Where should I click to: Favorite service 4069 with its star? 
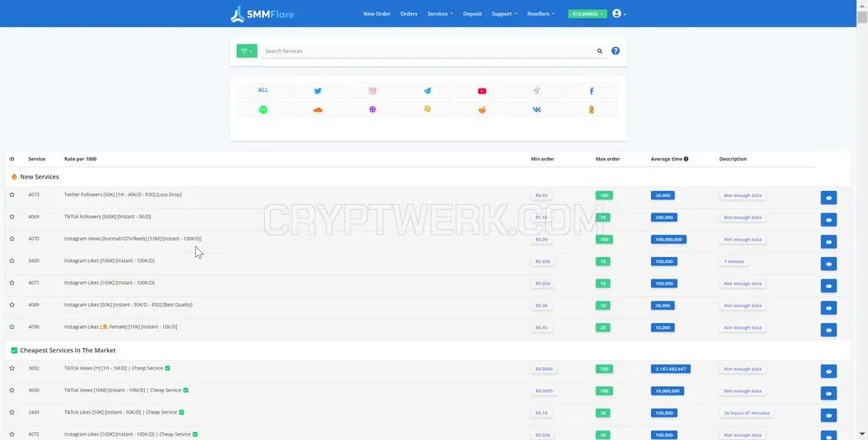point(11,217)
